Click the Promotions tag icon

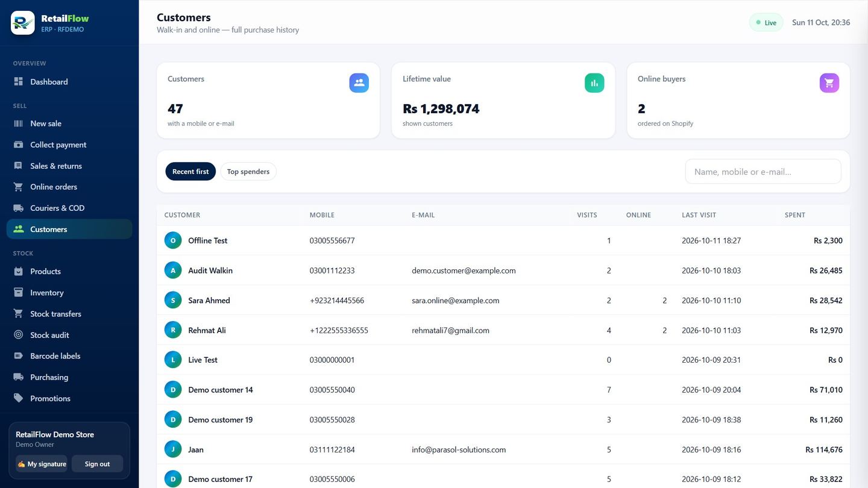coord(19,398)
